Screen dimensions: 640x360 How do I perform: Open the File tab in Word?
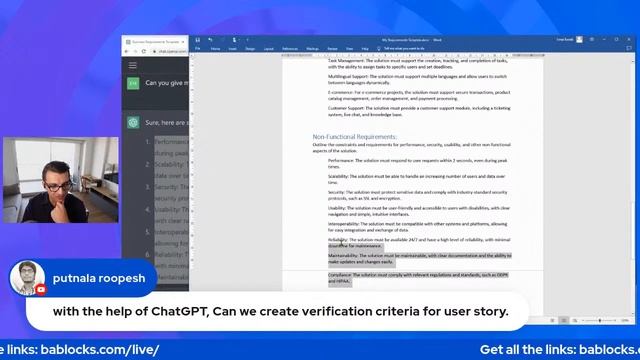198,49
